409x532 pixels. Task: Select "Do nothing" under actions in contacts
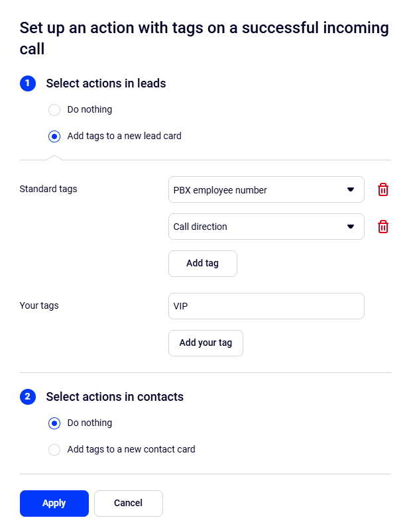(x=55, y=423)
